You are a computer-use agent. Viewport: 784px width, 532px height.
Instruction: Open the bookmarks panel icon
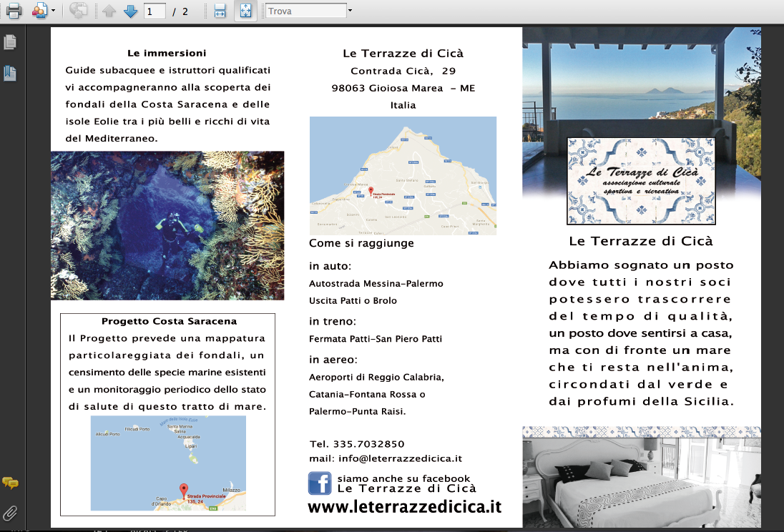click(10, 74)
